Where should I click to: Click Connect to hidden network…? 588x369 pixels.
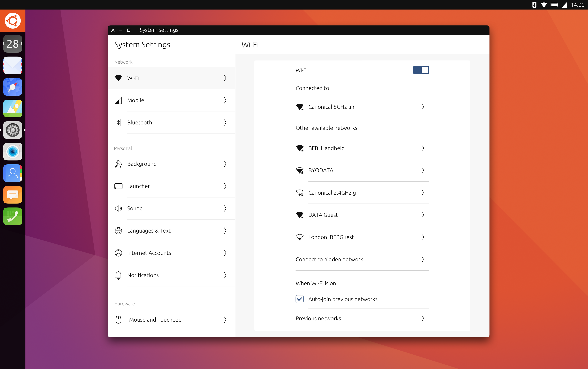(362, 259)
